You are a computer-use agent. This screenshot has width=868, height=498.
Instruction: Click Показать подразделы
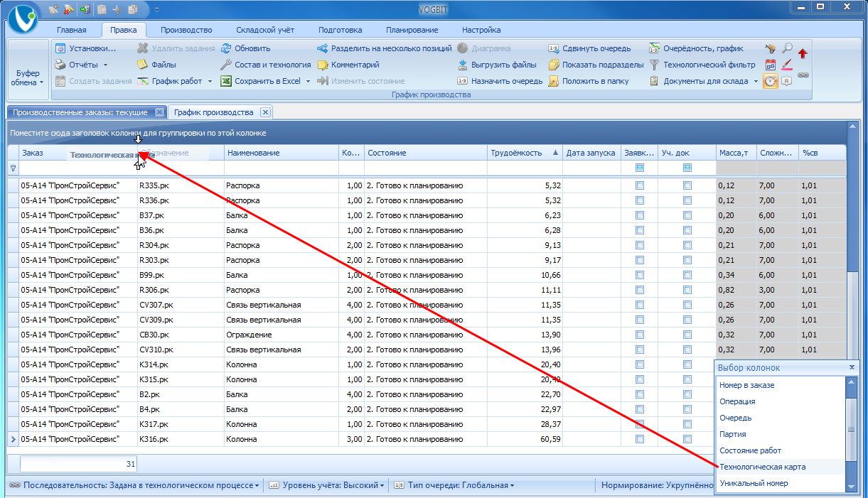tap(596, 65)
